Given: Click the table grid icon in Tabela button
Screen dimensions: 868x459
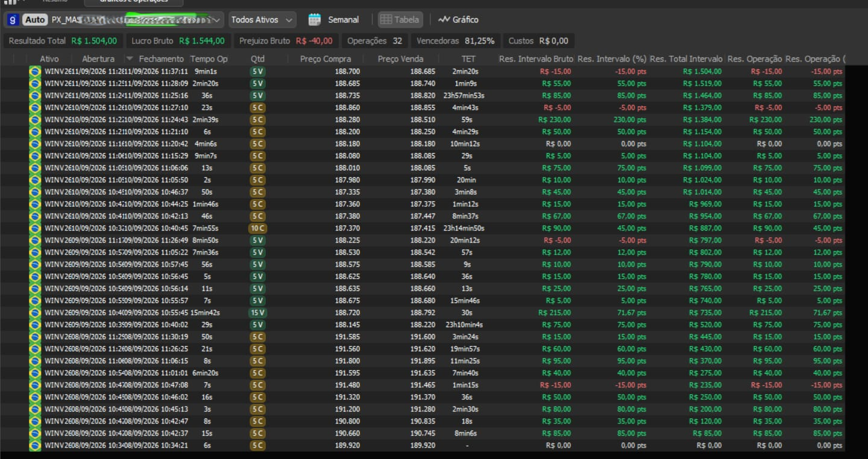Looking at the screenshot, I should pos(386,20).
